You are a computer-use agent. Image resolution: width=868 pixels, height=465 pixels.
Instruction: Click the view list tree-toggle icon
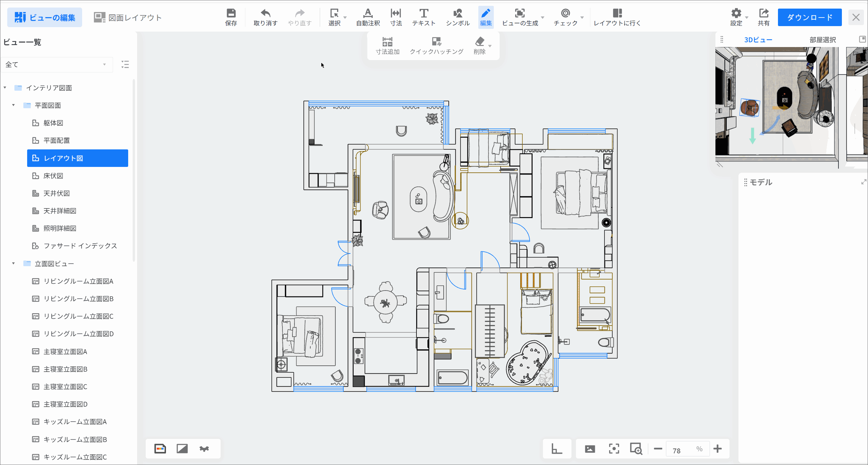pos(125,65)
